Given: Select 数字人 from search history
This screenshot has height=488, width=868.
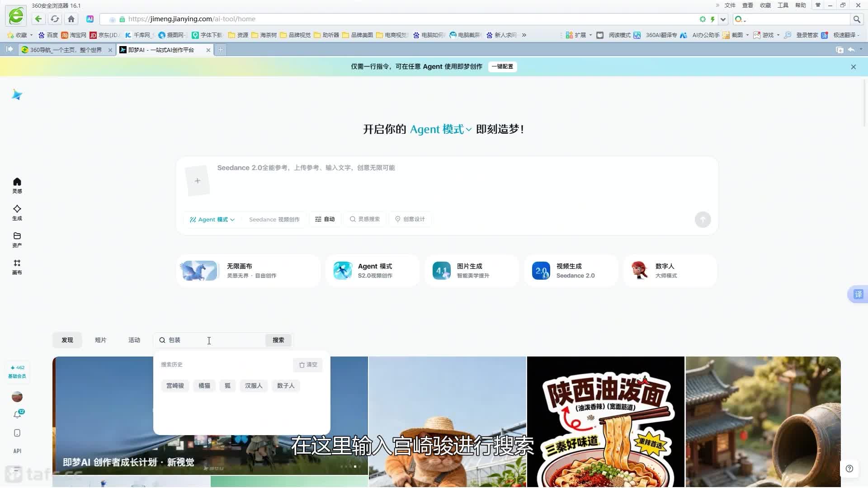Looking at the screenshot, I should point(286,385).
